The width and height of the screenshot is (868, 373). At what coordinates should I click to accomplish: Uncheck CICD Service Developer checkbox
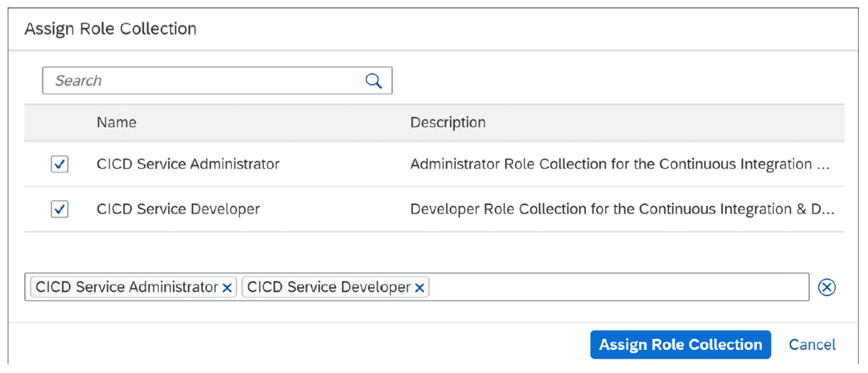pos(60,209)
